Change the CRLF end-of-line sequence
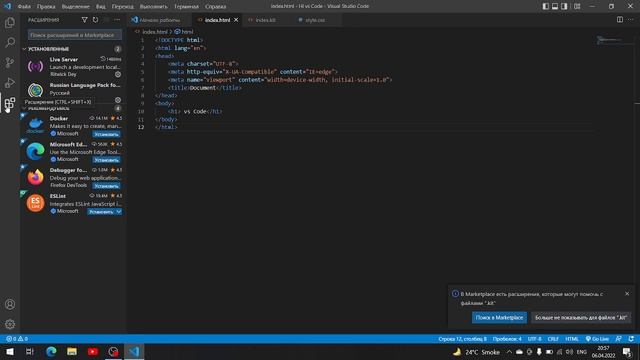 pyautogui.click(x=553, y=339)
